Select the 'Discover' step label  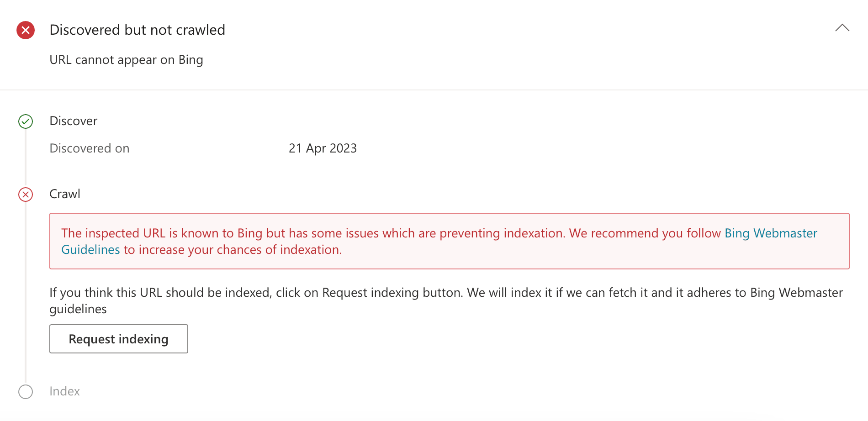pyautogui.click(x=73, y=121)
